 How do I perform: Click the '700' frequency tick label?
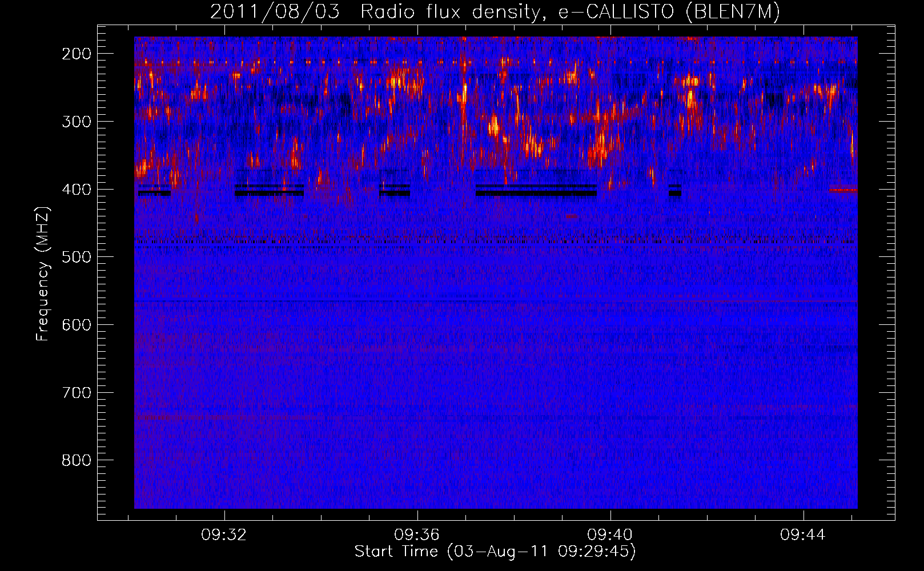76,393
